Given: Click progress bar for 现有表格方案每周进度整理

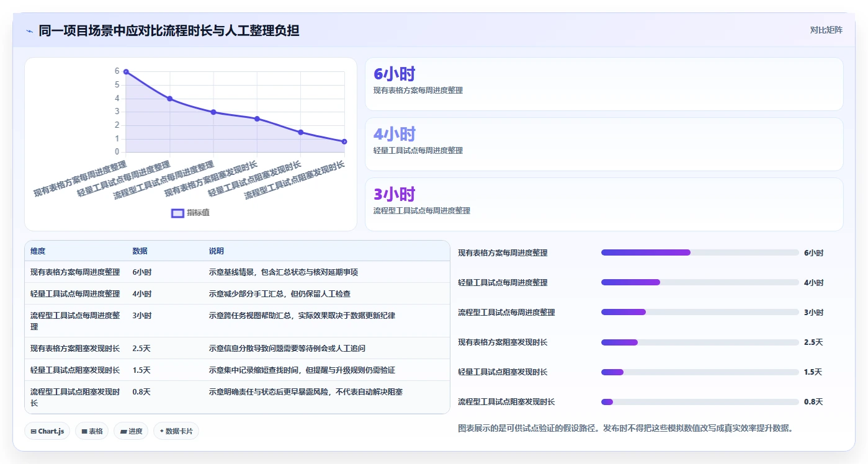Looking at the screenshot, I should pyautogui.click(x=700, y=252).
